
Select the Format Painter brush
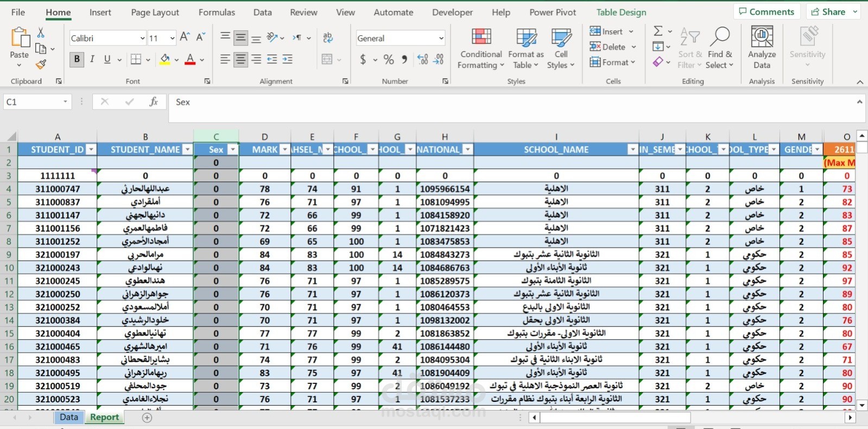[x=41, y=64]
